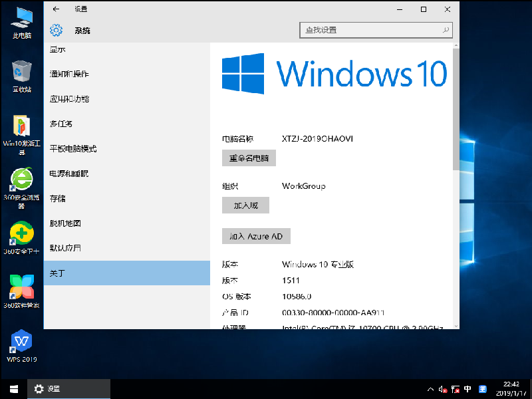Open the Start menu
The width and height of the screenshot is (532, 399).
click(x=13, y=388)
